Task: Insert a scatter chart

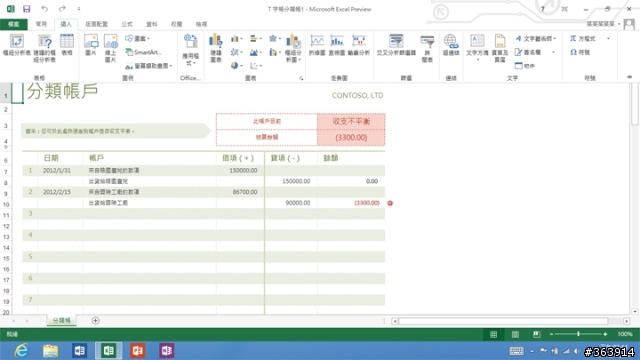Action: click(256, 65)
